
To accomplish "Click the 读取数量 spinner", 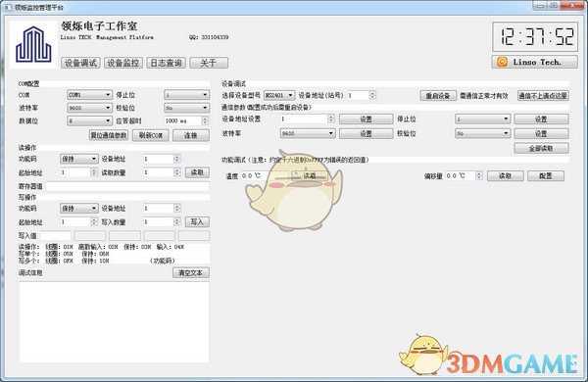I will pos(162,172).
